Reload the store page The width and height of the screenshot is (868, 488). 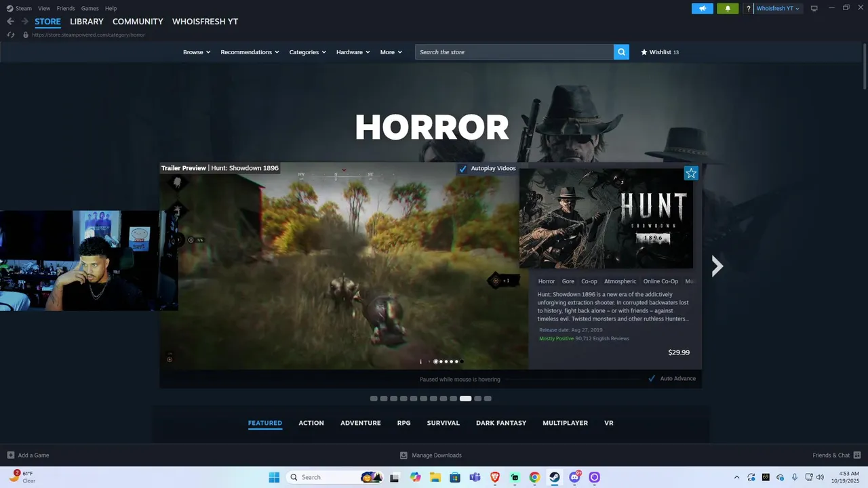point(10,35)
